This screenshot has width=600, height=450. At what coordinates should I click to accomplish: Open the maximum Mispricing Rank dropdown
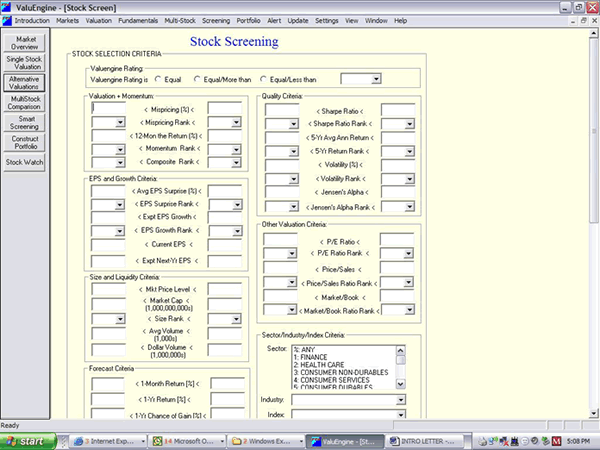(x=236, y=122)
